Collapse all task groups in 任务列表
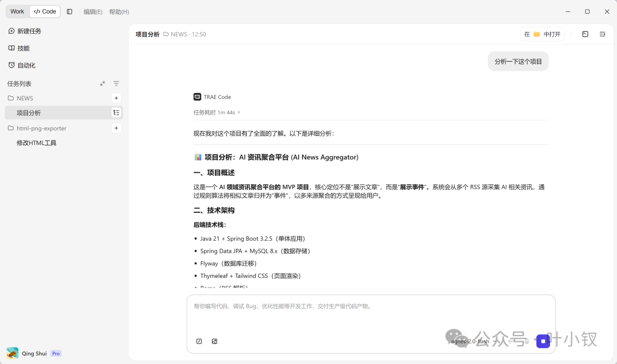Image resolution: width=617 pixels, height=364 pixels. [x=102, y=84]
